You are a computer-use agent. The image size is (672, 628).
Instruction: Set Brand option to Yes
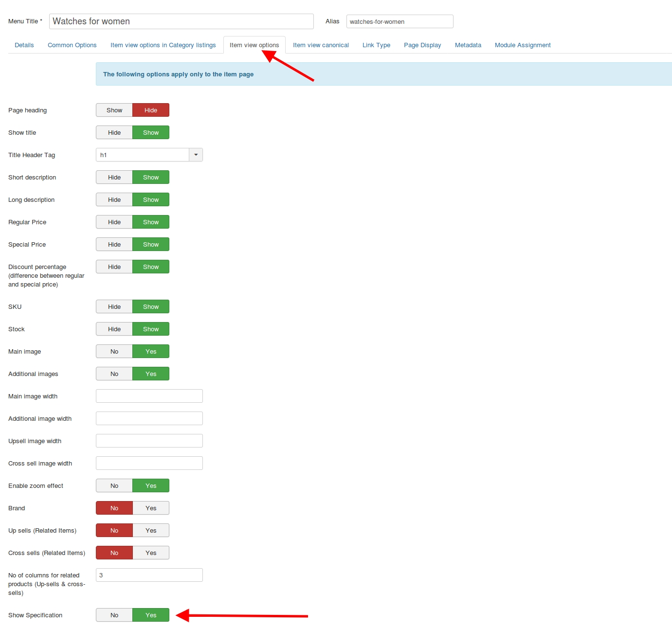151,508
